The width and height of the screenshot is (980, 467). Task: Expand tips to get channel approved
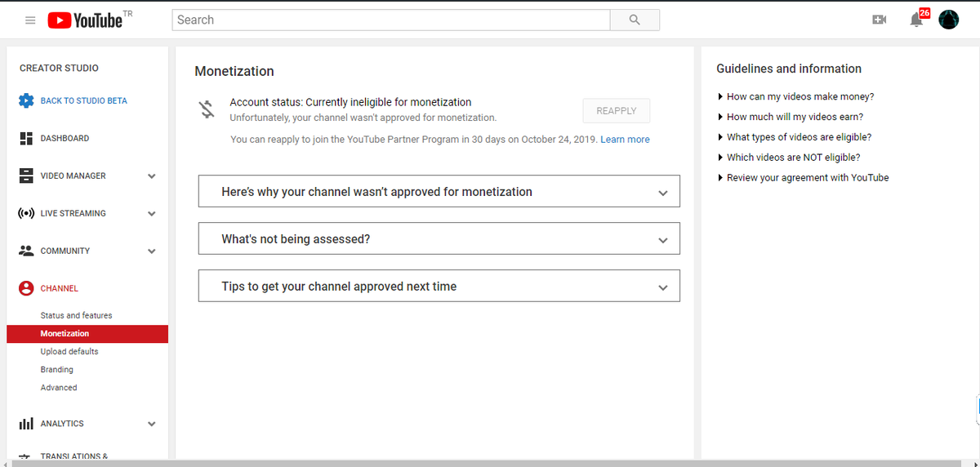click(439, 287)
